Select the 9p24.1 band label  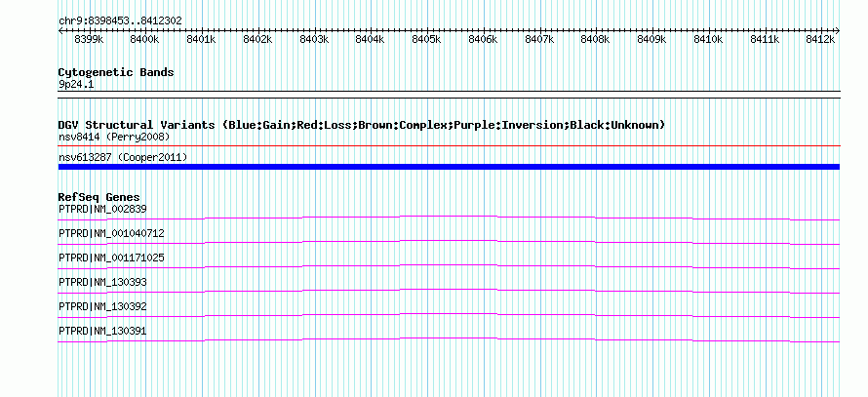tap(76, 85)
